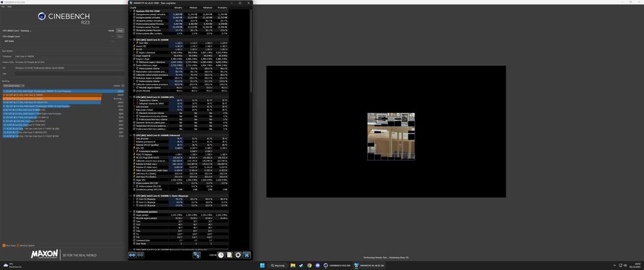Open the File menu in Cinebench
Viewport: 644px width, 270px height.
(x=3, y=6)
